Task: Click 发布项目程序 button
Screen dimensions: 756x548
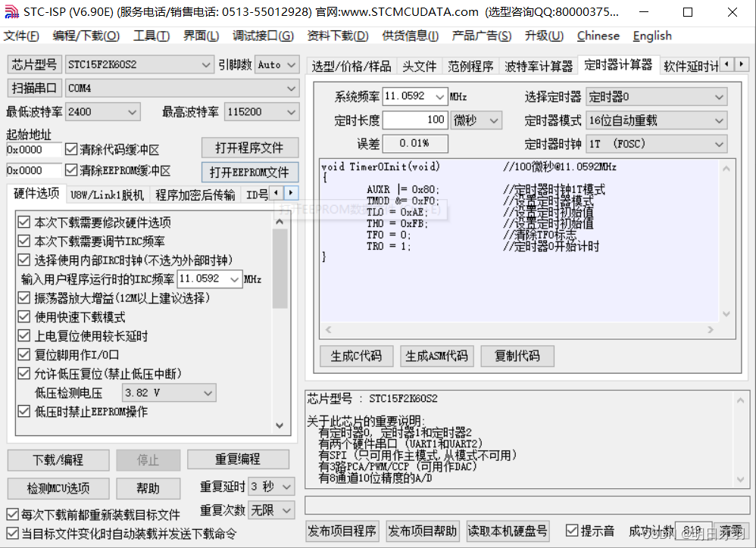Action: pos(342,531)
